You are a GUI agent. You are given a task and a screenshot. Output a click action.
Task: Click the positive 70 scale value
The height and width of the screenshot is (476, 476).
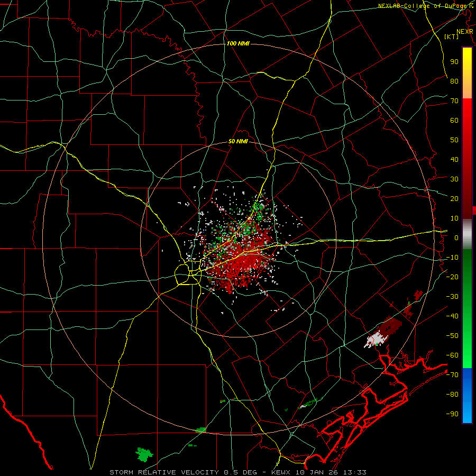pyautogui.click(x=454, y=101)
